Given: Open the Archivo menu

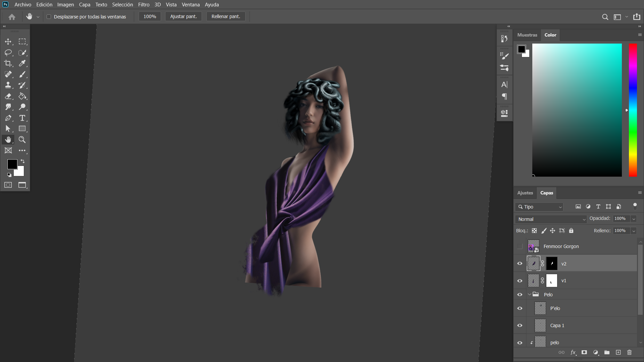Looking at the screenshot, I should (x=23, y=5).
